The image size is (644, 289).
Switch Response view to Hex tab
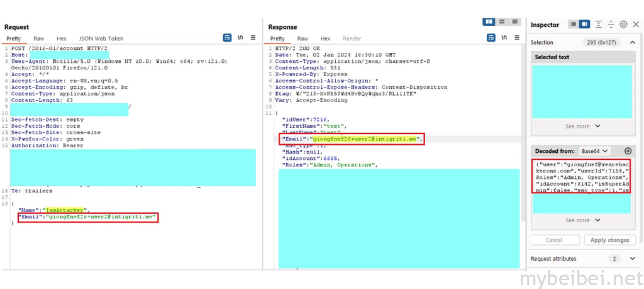pyautogui.click(x=325, y=38)
